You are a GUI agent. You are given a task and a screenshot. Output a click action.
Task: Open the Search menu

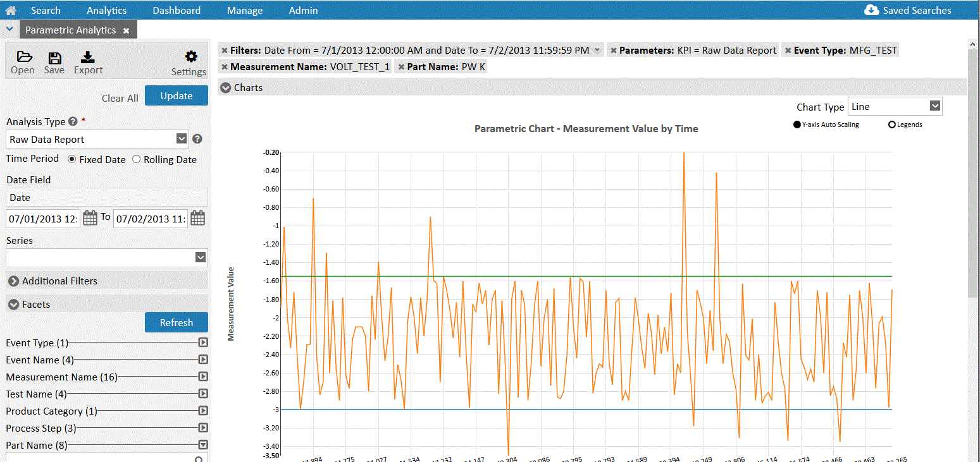pyautogui.click(x=46, y=10)
